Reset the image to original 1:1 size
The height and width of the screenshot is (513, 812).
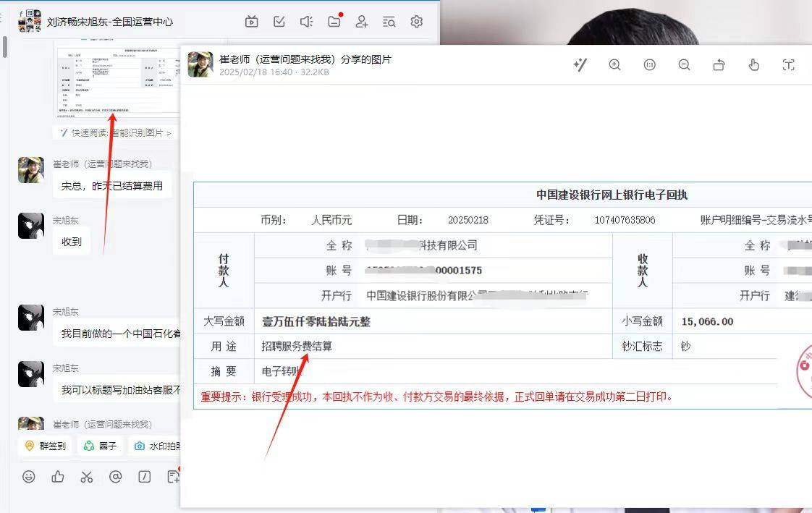649,64
